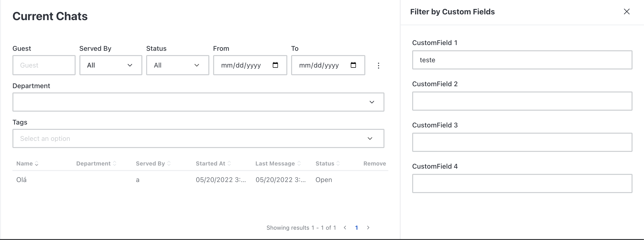Open the To date calendar picker
644x240 pixels.
coord(353,65)
